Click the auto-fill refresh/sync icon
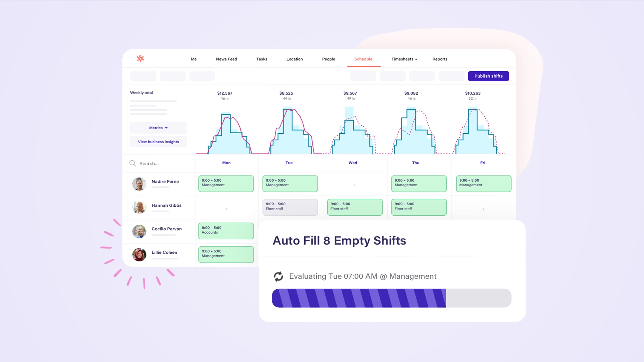The image size is (644, 362). pos(279,276)
